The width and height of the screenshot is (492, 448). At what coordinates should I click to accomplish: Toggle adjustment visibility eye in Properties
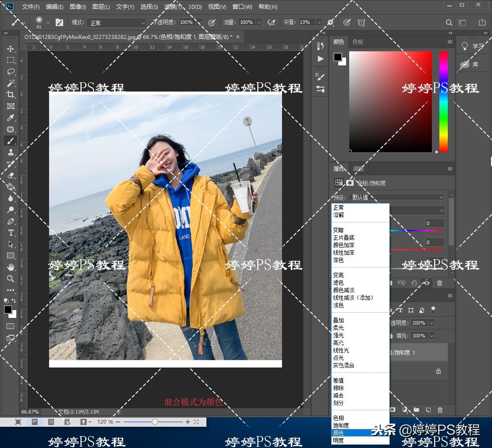(426, 283)
